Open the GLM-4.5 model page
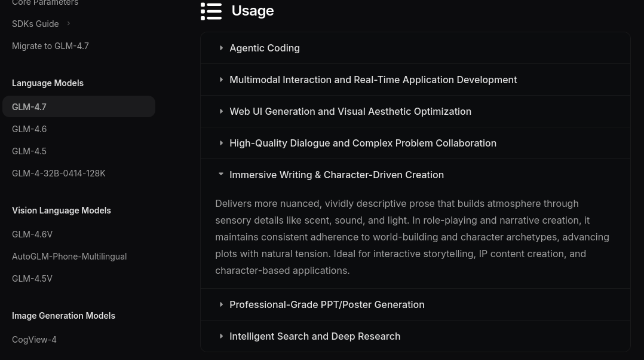This screenshot has height=360, width=644. point(29,151)
